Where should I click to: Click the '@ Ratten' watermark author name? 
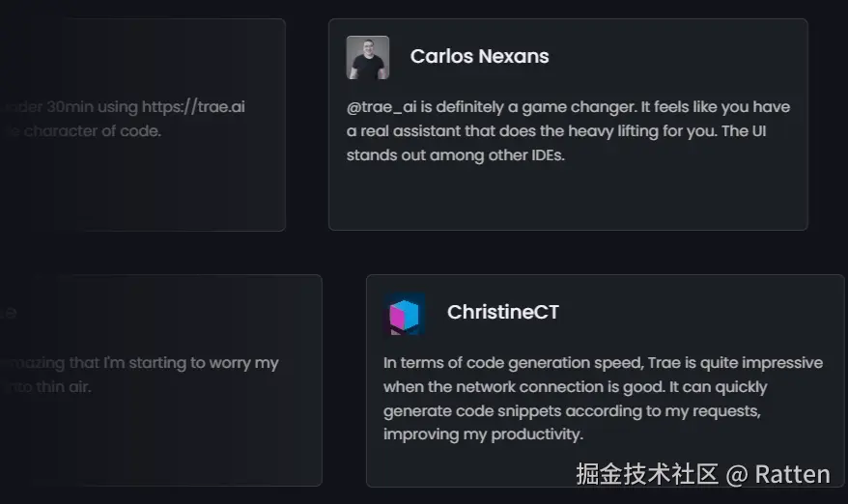point(778,475)
